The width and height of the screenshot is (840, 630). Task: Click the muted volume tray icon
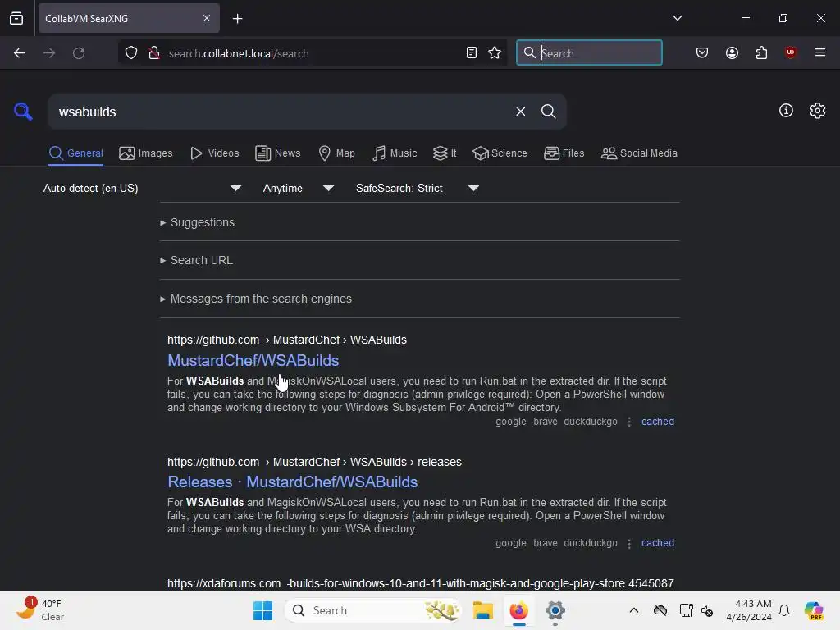[x=707, y=610]
